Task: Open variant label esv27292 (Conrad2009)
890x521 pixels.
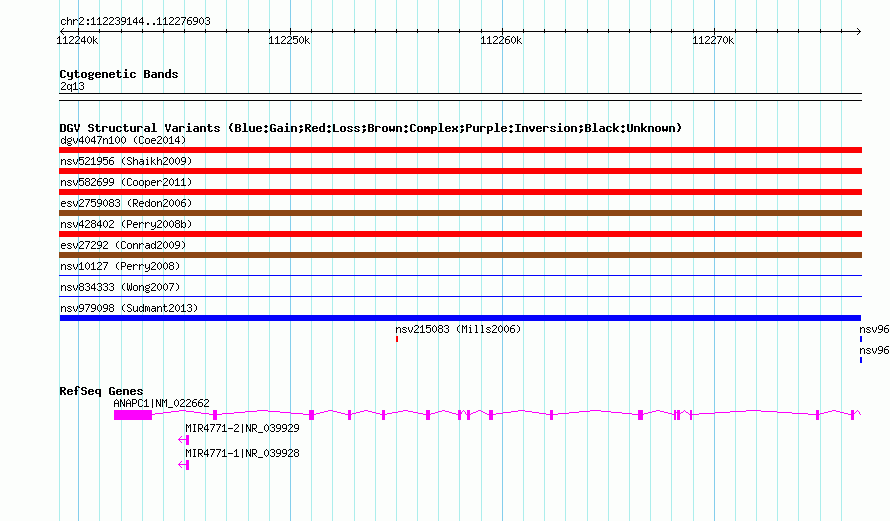Action: click(x=123, y=245)
